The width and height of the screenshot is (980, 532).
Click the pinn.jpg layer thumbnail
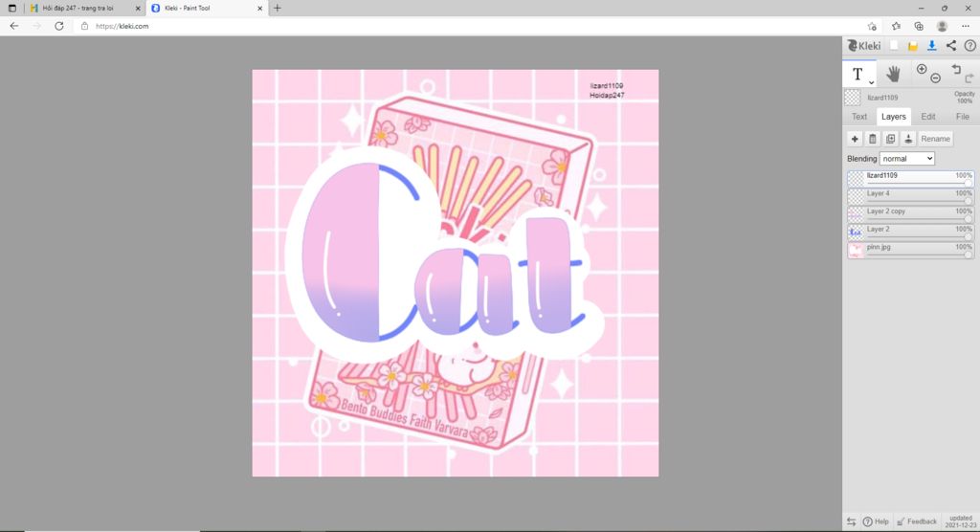coord(856,250)
